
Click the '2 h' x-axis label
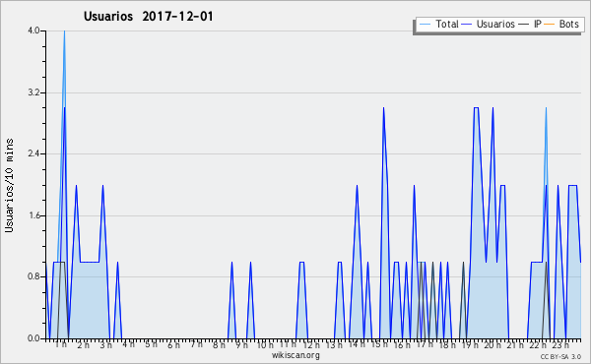pyautogui.click(x=84, y=344)
